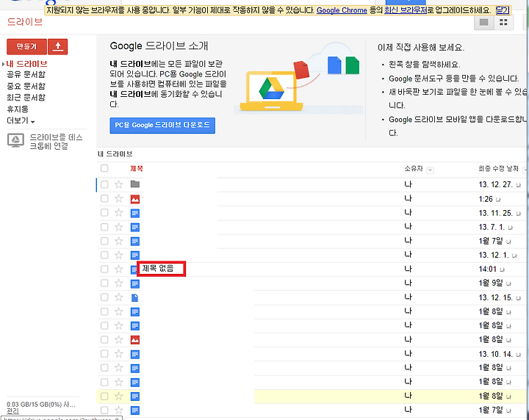Click 드라이브를 데스크톱에 연결 link

coord(56,142)
